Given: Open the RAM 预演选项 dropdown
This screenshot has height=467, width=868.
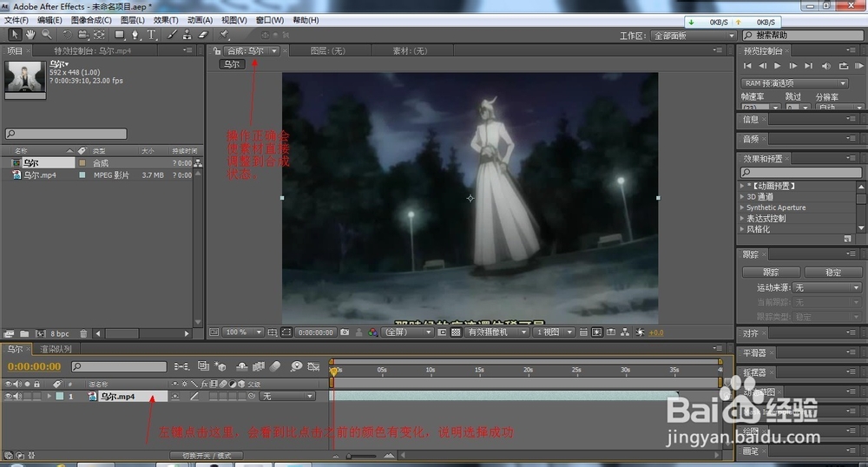Looking at the screenshot, I should pyautogui.click(x=794, y=83).
